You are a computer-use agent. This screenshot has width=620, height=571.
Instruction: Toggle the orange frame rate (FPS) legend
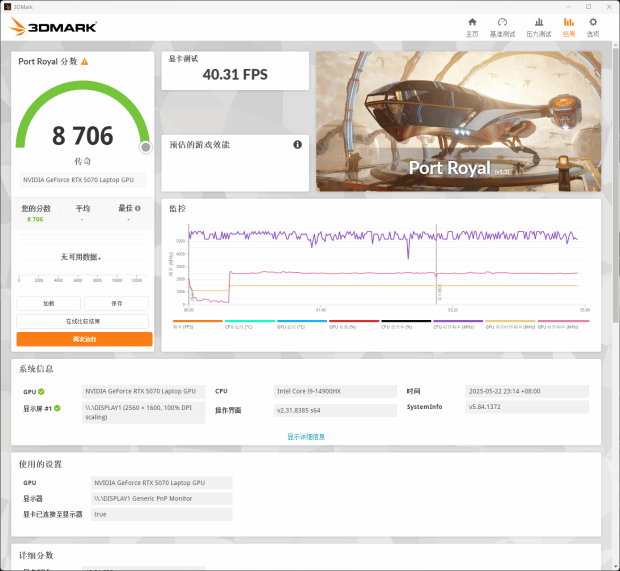click(198, 324)
